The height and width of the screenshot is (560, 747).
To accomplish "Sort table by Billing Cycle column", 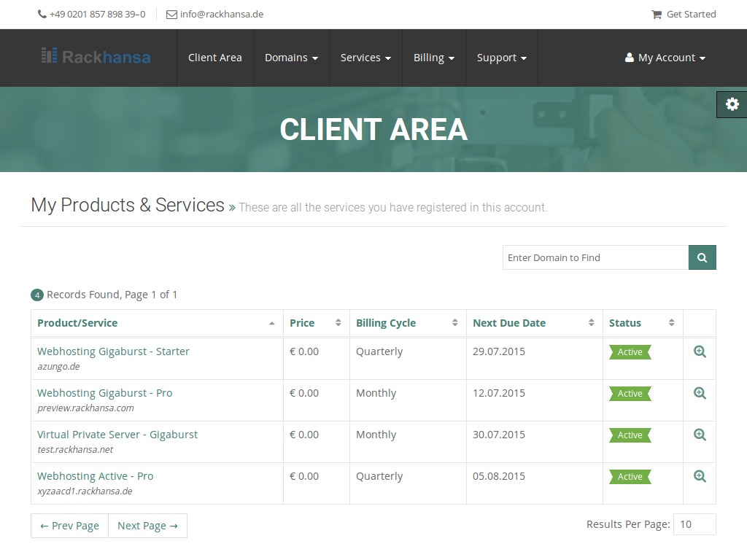I will coord(408,323).
